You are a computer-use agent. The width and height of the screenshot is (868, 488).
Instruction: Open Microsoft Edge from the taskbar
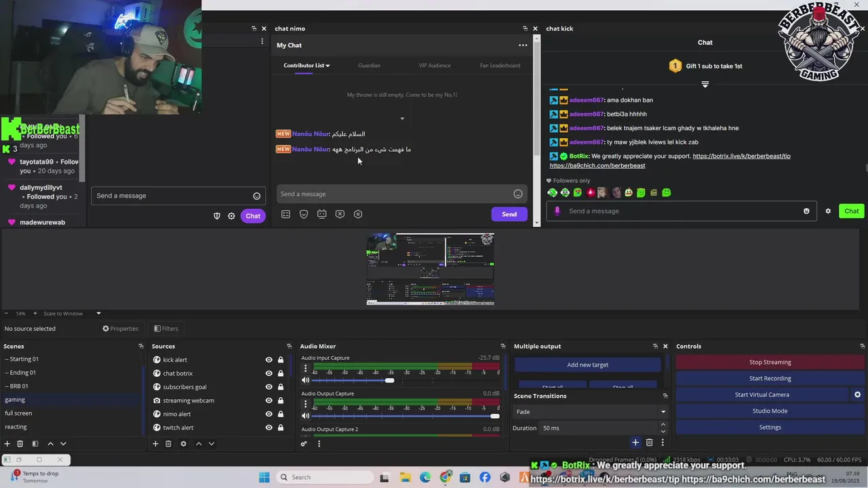425,477
